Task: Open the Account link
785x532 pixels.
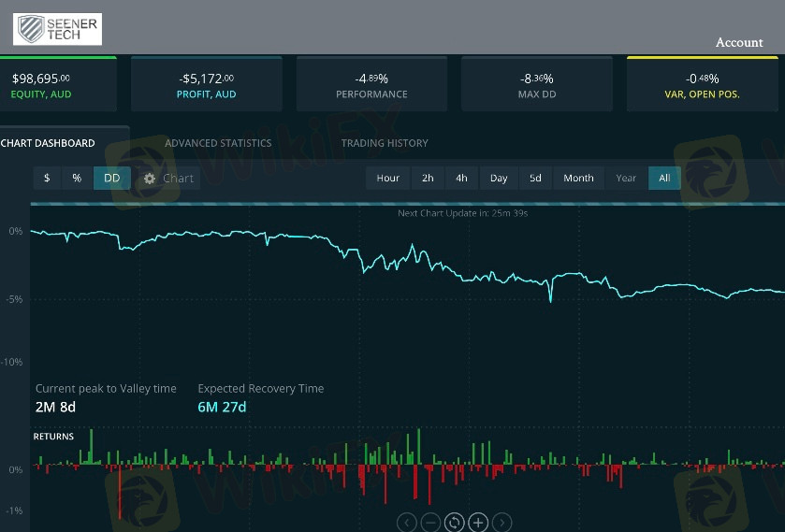Action: (x=739, y=42)
